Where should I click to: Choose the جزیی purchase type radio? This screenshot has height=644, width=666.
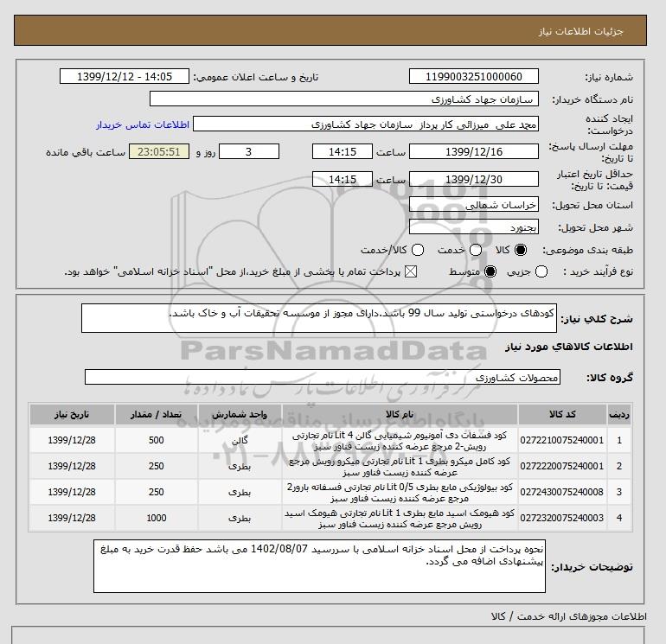541,271
